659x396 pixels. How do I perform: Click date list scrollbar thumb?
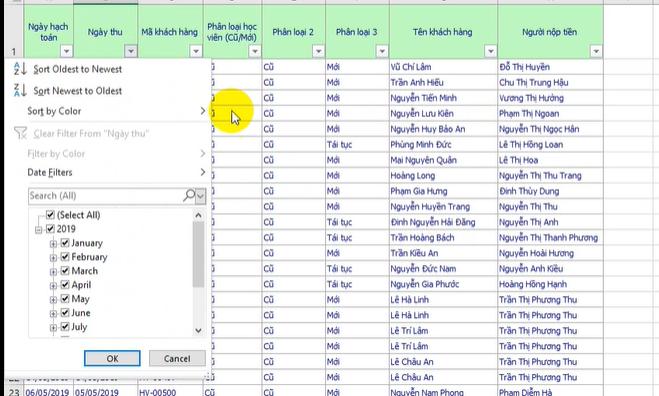(x=198, y=254)
